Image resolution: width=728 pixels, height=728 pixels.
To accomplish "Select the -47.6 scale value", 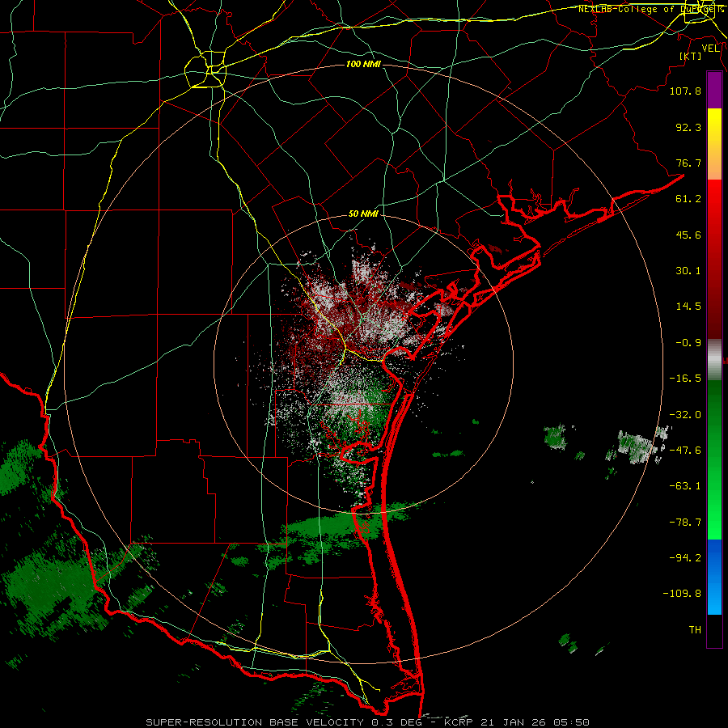I will pos(685,451).
